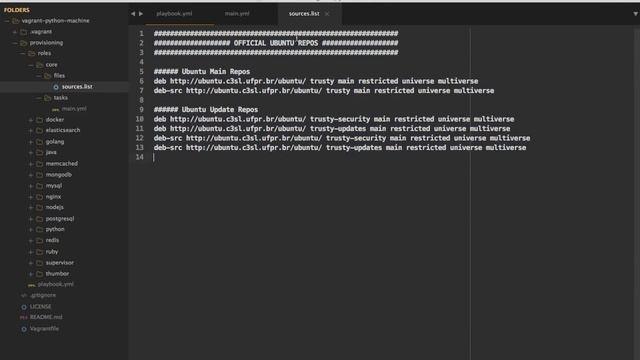The image size is (640, 360).
Task: Open the .gitignore file
Action: [x=42, y=295]
